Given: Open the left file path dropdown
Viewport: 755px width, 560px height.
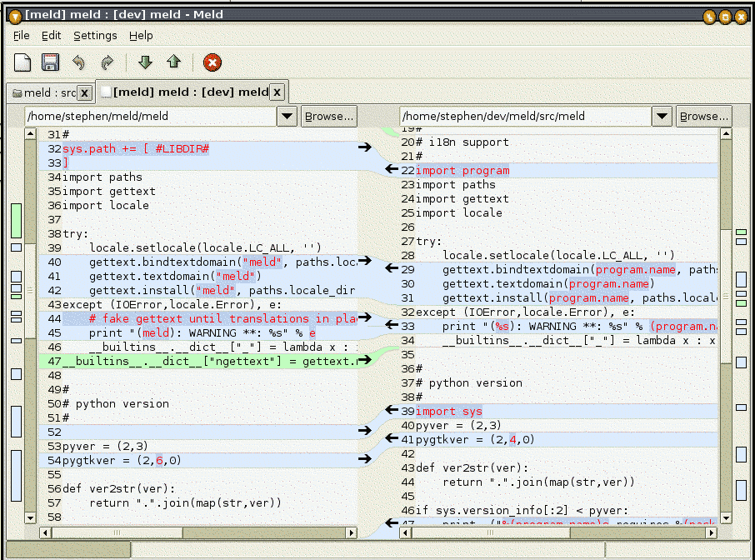Looking at the screenshot, I should click(x=286, y=117).
